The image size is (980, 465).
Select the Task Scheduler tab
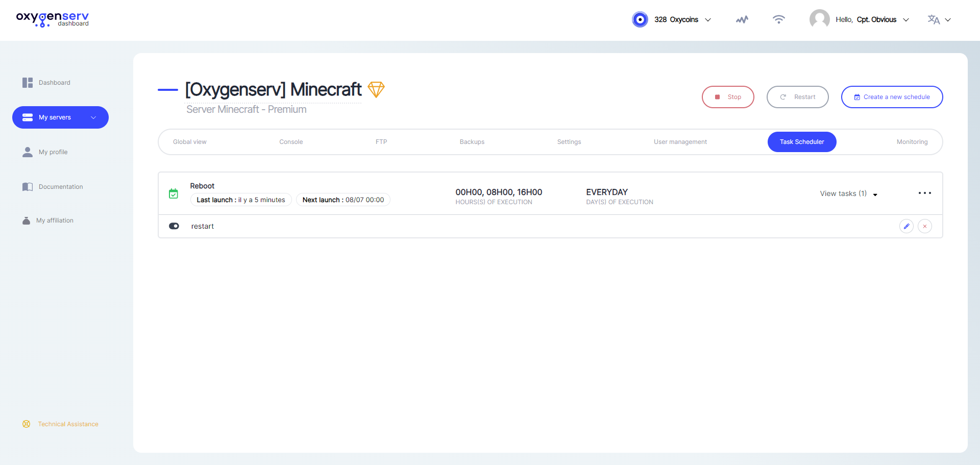pos(802,142)
